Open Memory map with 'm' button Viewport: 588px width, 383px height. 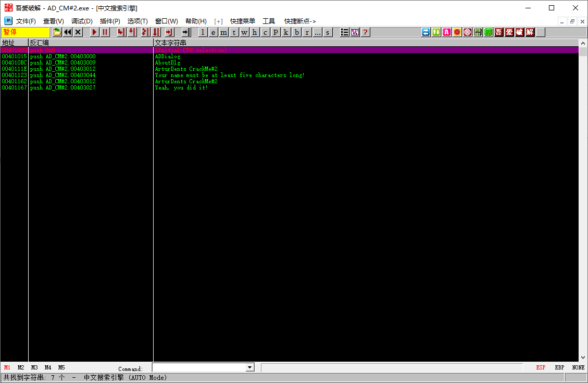click(x=223, y=32)
